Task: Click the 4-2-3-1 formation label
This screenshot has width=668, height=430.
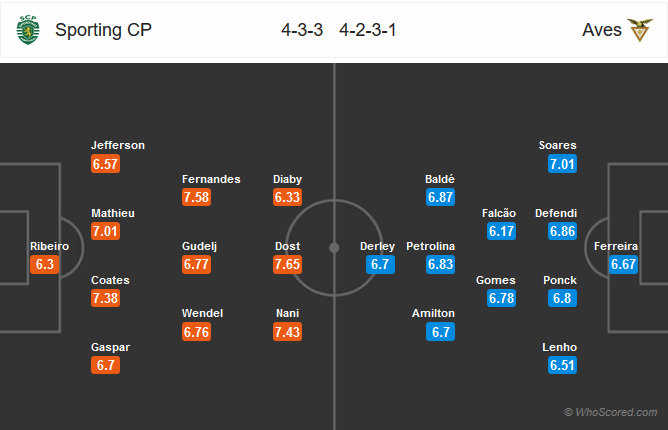Action: (368, 30)
